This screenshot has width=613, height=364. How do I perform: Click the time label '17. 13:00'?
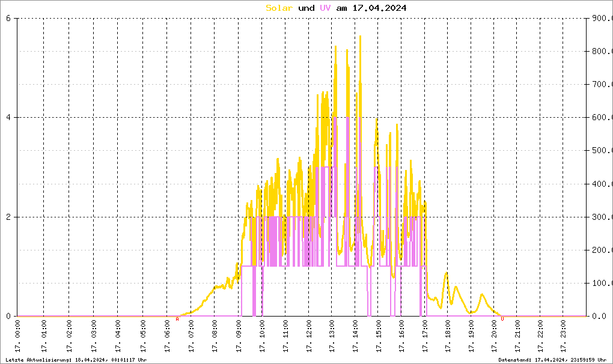pyautogui.click(x=332, y=336)
